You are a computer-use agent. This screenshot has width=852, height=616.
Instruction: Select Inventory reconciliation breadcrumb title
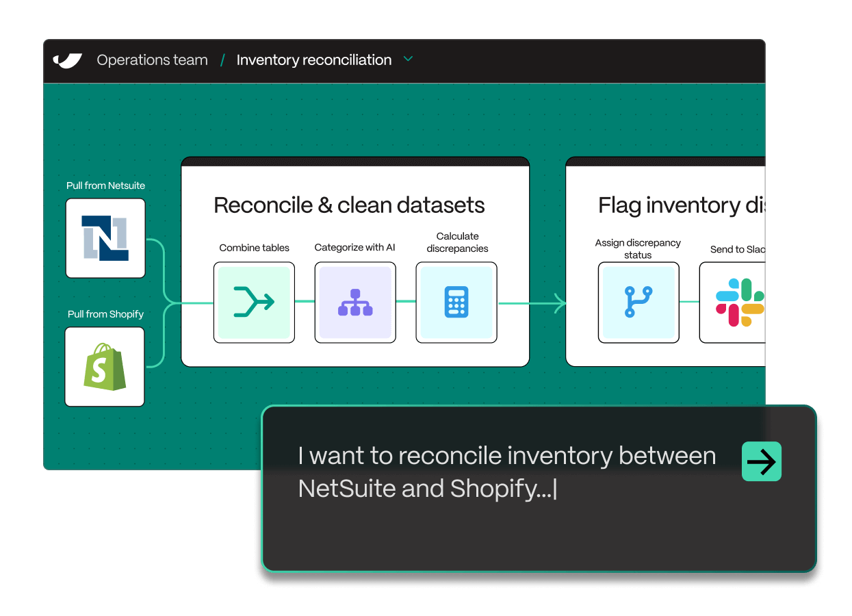point(314,60)
